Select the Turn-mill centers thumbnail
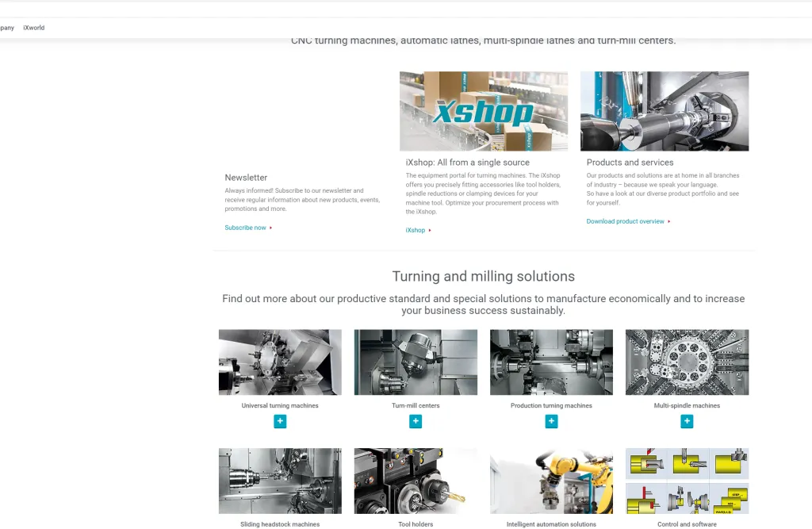 pos(416,362)
